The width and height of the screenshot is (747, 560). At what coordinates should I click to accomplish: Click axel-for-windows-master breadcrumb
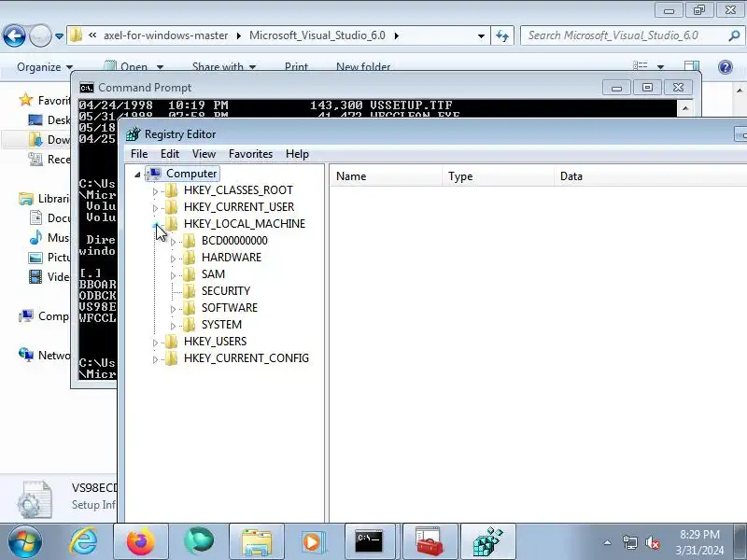[165, 35]
